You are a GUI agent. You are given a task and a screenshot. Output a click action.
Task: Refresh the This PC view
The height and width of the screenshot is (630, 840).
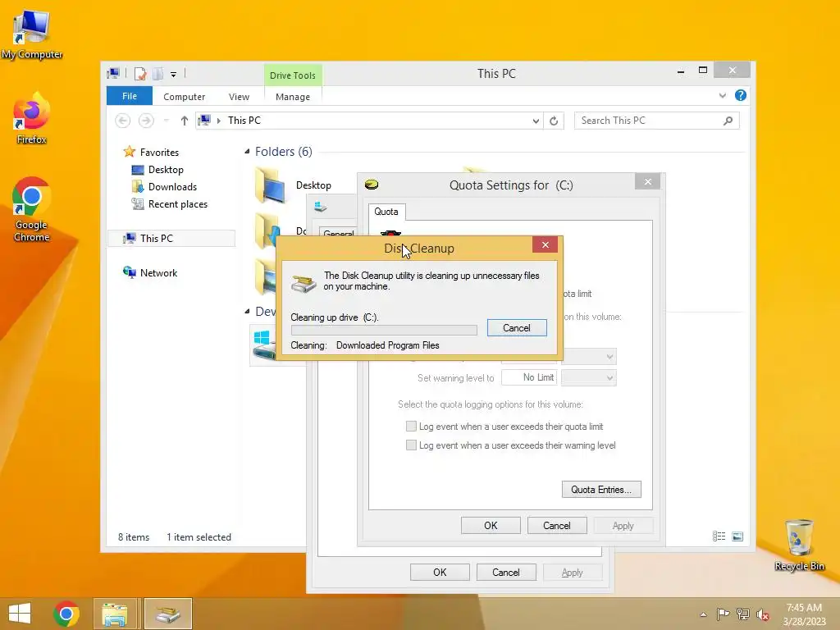point(554,121)
